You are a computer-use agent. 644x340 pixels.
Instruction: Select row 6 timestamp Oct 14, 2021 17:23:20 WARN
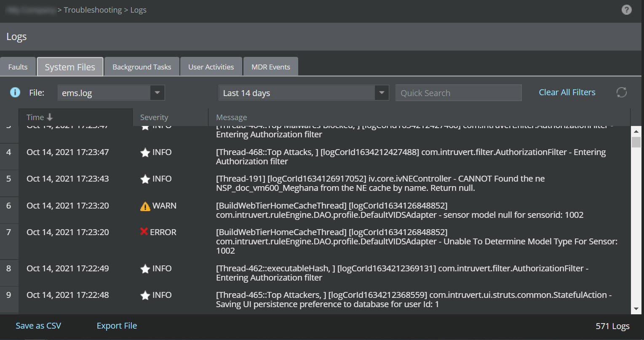tap(67, 206)
